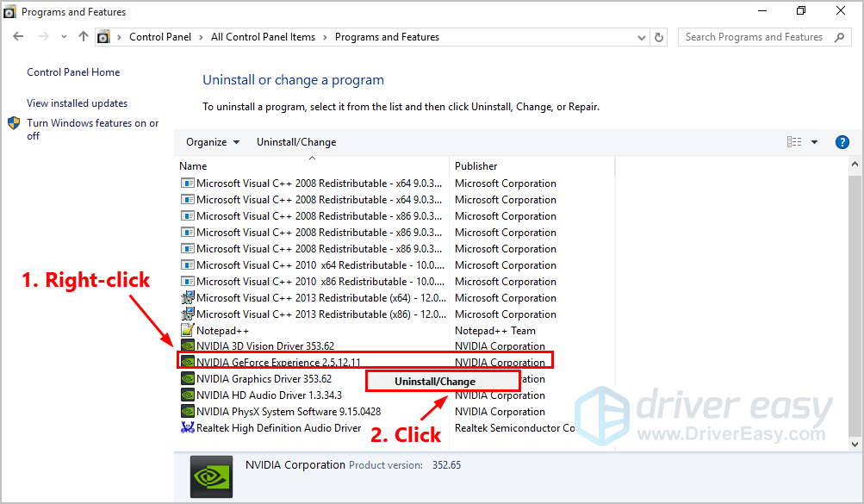Click Uninstall/Change in the toolbar

(296, 142)
